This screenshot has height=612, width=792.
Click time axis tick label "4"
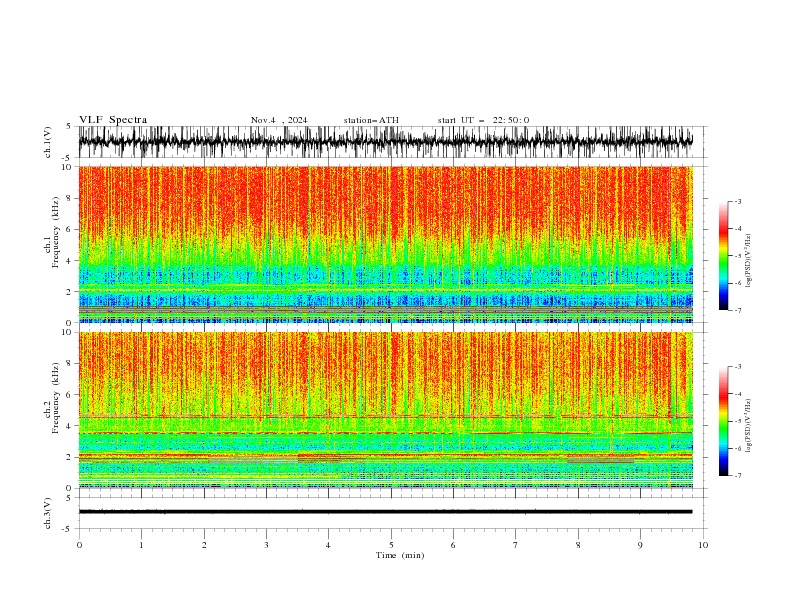[329, 545]
